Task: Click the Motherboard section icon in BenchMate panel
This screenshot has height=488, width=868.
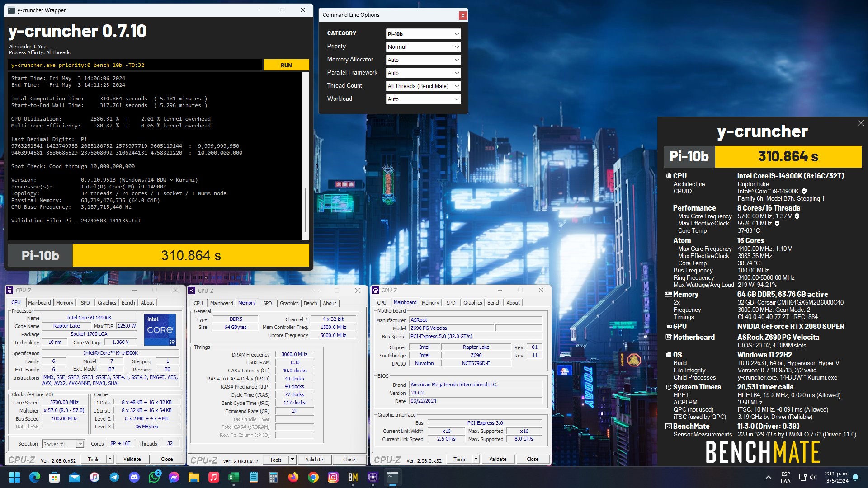Action: click(x=668, y=337)
